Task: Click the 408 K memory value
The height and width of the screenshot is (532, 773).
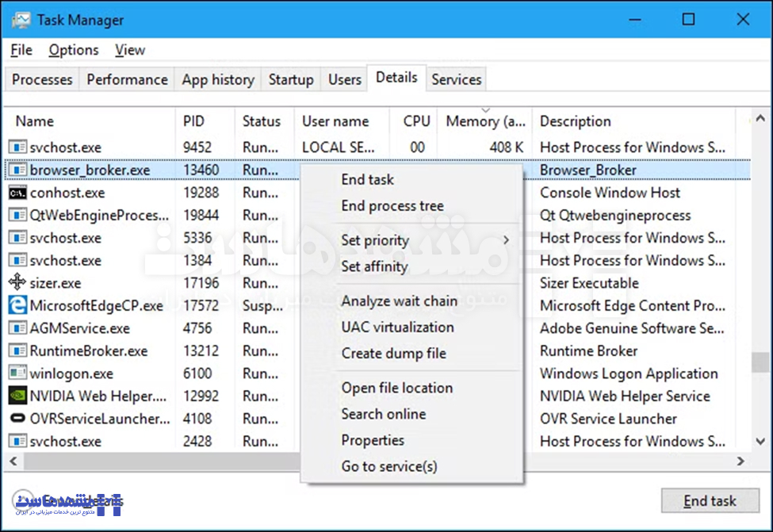Action: [507, 147]
